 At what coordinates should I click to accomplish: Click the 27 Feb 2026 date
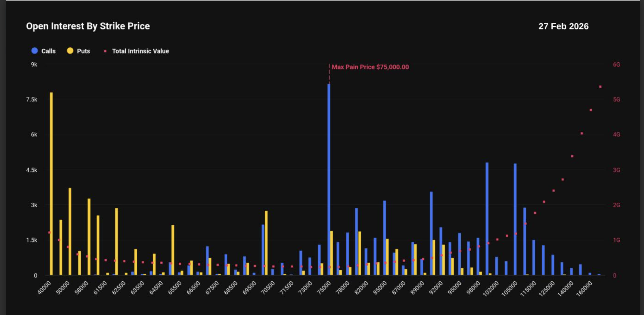tap(563, 26)
